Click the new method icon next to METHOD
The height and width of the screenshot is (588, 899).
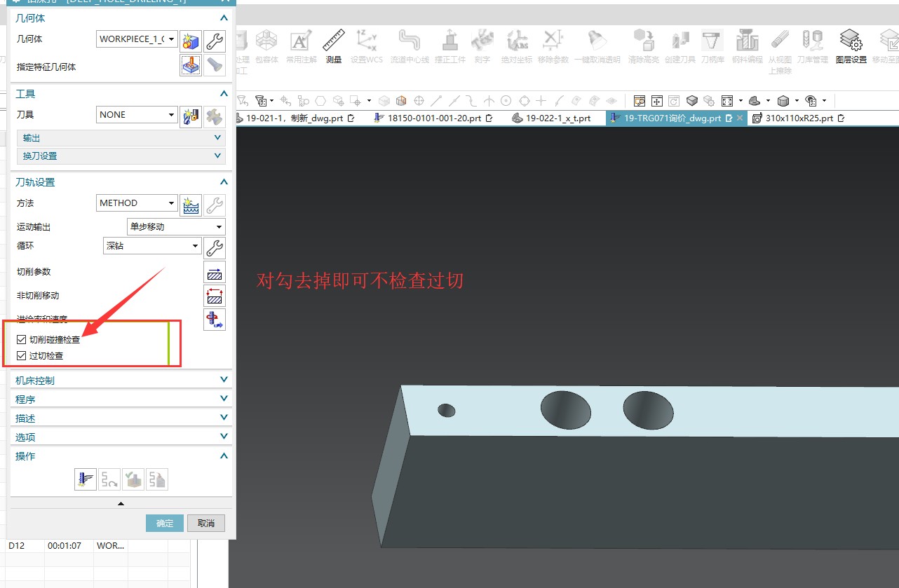click(x=191, y=205)
